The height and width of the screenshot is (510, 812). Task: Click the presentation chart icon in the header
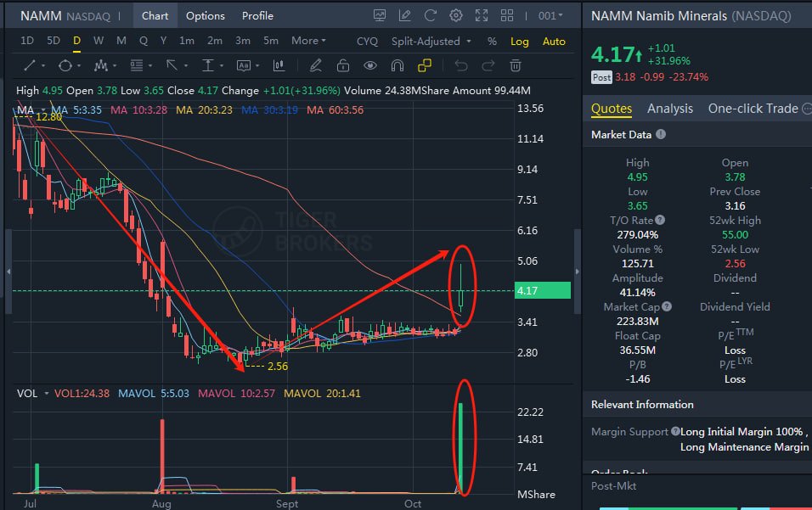point(380,15)
